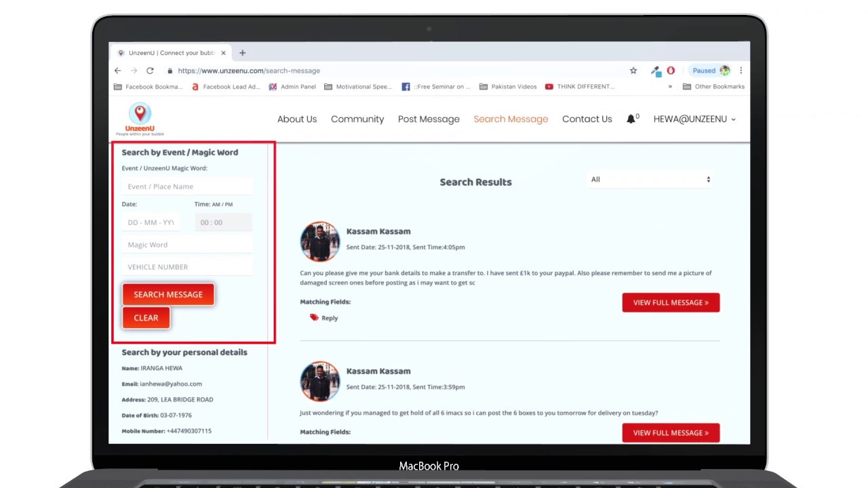Open the Community page
Image resolution: width=868 pixels, height=488 pixels.
(x=357, y=119)
